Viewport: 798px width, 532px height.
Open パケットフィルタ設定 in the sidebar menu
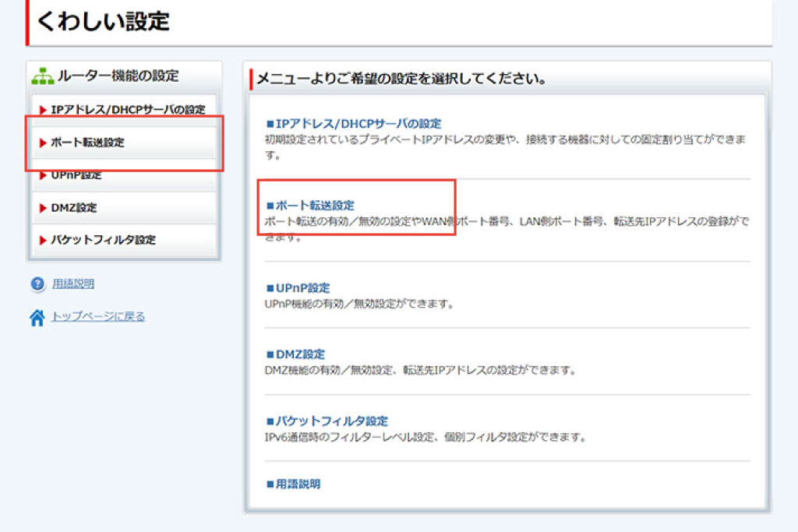click(x=103, y=240)
